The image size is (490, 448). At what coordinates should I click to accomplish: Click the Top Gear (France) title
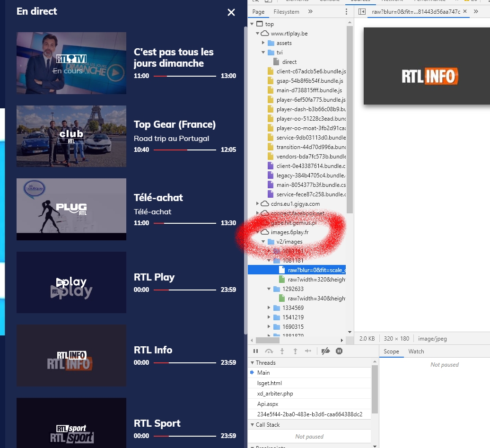pos(175,124)
